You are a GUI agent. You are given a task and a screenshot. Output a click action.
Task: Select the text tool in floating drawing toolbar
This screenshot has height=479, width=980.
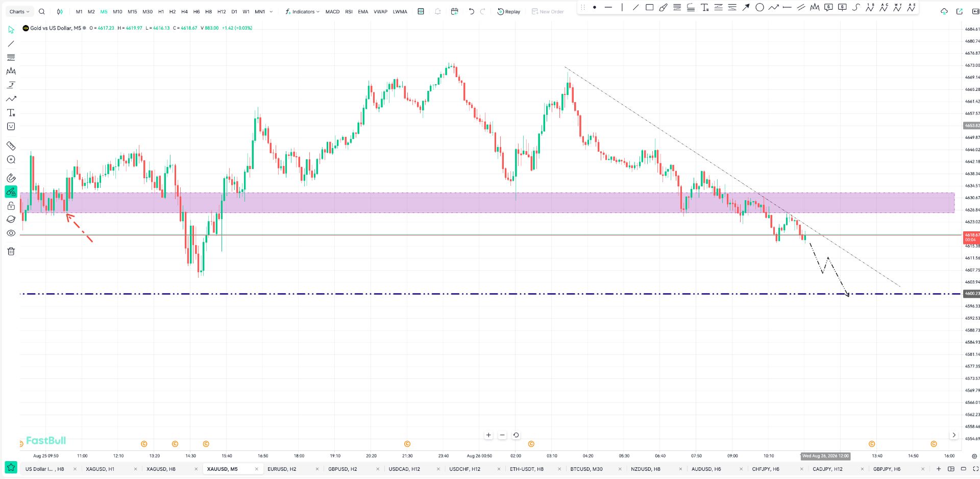[x=704, y=7]
